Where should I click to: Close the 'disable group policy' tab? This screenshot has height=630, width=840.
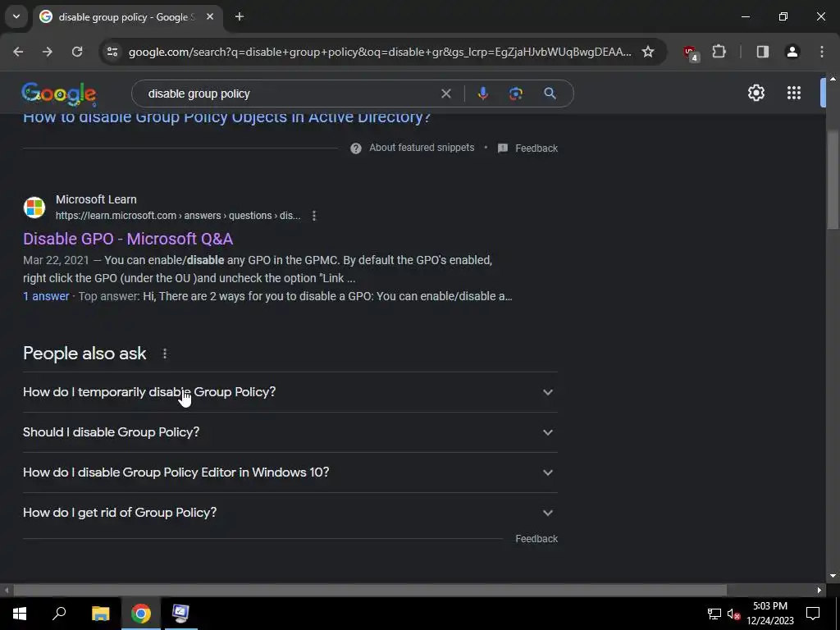coord(210,16)
